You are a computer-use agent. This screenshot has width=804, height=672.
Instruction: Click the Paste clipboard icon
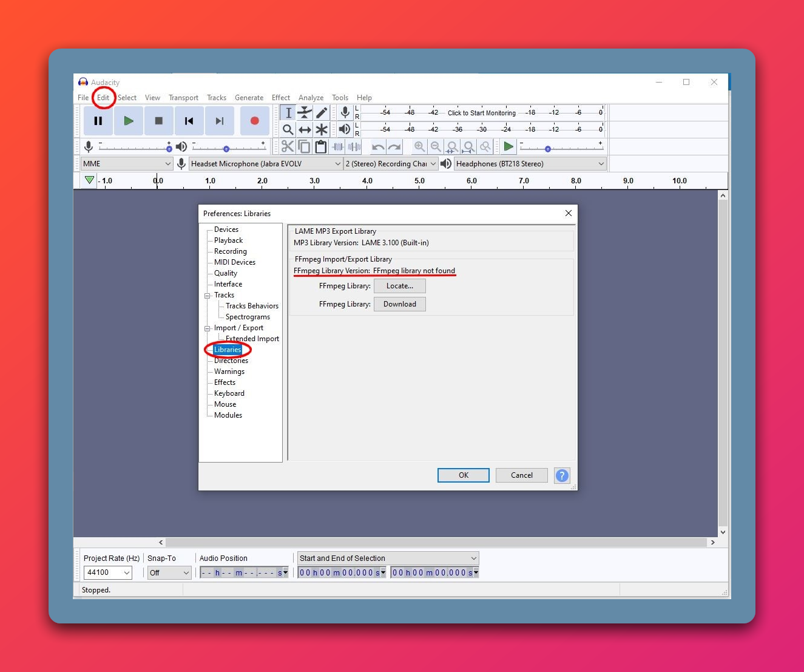[x=321, y=146]
